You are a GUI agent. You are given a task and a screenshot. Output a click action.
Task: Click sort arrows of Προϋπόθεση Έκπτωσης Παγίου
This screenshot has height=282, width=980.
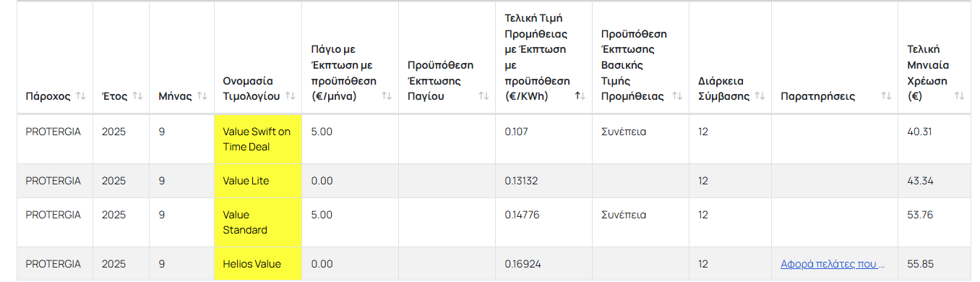[483, 96]
